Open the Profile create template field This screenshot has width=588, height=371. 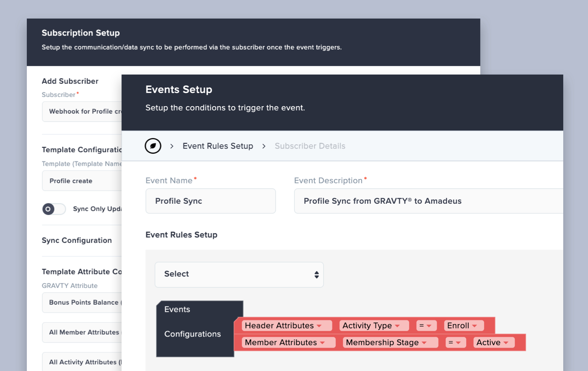pyautogui.click(x=82, y=181)
